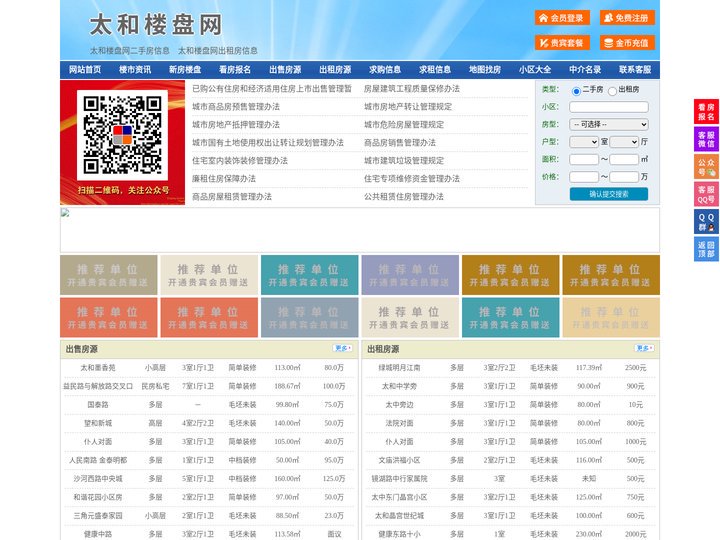720x540 pixels.
Task: Open the 厅 hall count dropdown
Action: click(624, 142)
